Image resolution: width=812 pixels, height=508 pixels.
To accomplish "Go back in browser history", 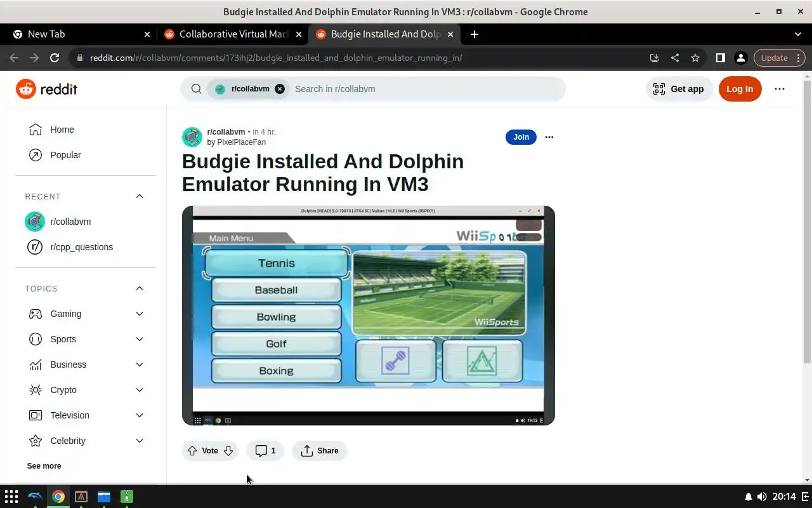I will tap(14, 58).
